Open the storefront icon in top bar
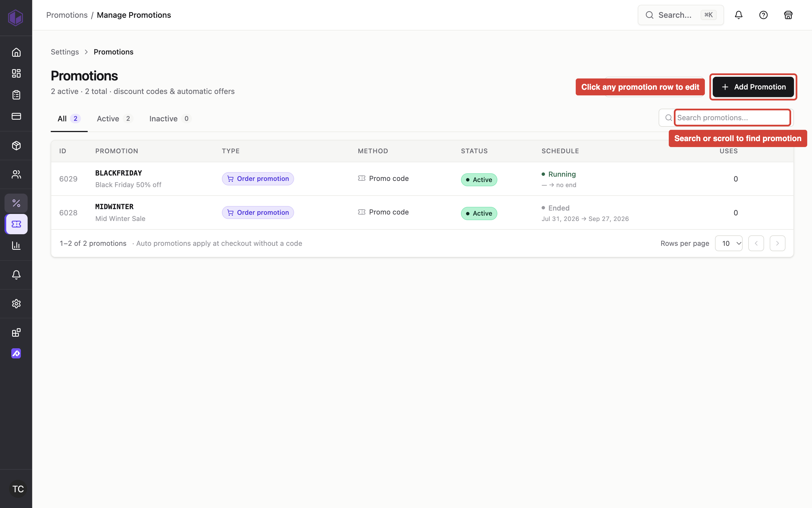 (x=788, y=15)
